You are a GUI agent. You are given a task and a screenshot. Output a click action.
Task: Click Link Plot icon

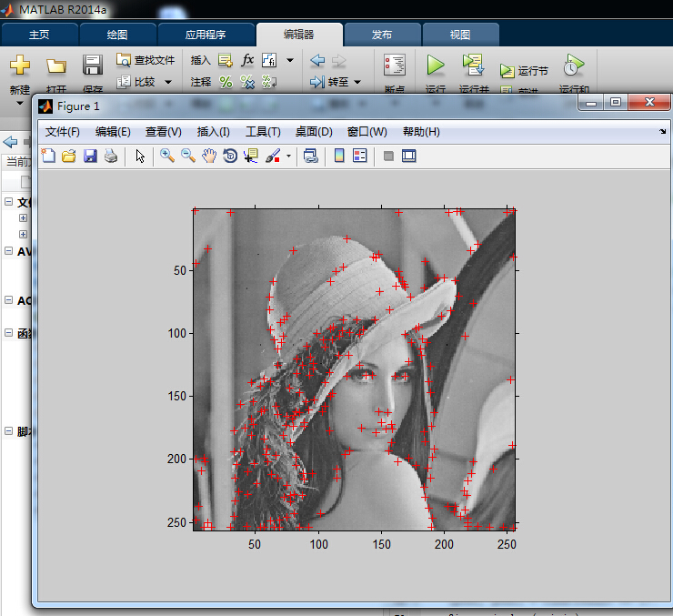click(x=310, y=156)
